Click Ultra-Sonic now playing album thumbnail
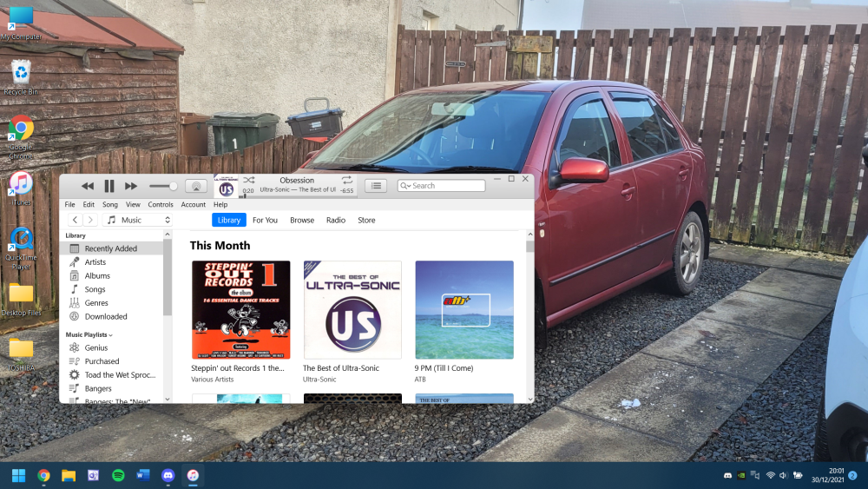Image resolution: width=868 pixels, height=489 pixels. tap(226, 187)
